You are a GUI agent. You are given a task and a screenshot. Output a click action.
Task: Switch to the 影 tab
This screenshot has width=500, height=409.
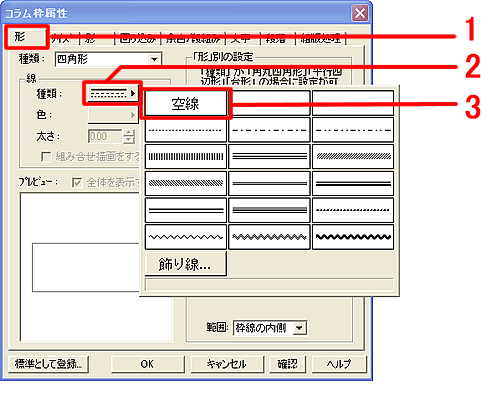coord(97,39)
